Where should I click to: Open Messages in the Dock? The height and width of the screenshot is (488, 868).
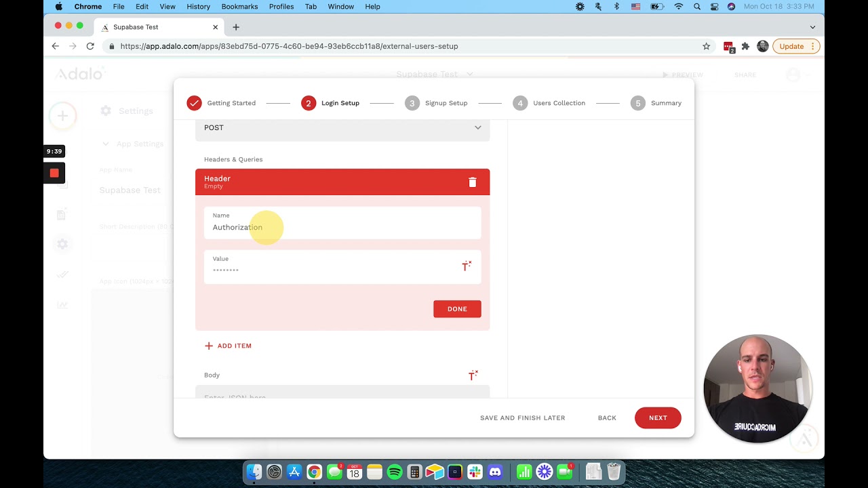pos(334,472)
